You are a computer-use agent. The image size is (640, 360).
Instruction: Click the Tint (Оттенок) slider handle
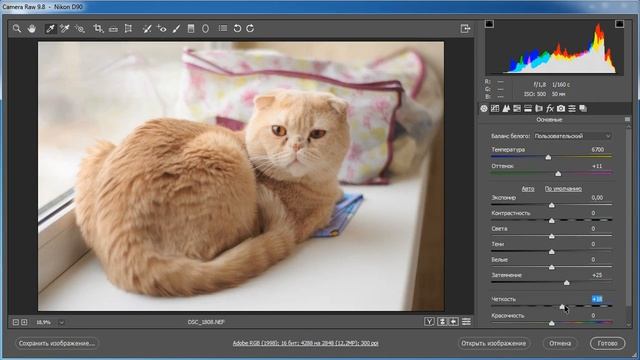pos(558,174)
